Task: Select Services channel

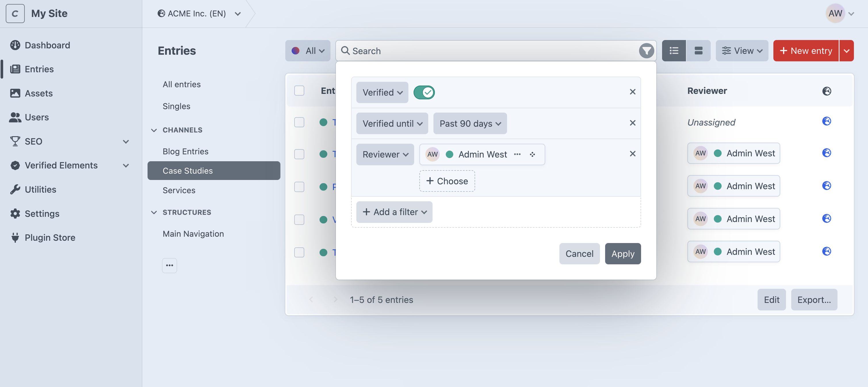Action: tap(214, 190)
